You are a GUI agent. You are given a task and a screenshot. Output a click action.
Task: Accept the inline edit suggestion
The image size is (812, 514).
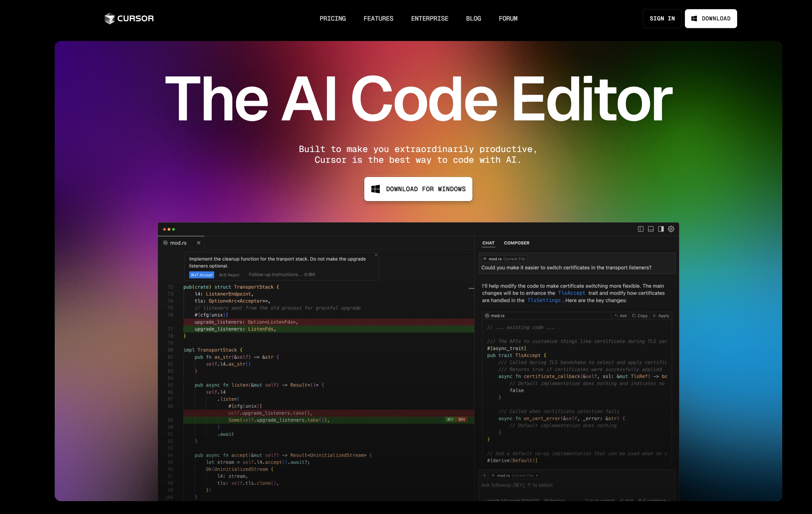pos(201,275)
